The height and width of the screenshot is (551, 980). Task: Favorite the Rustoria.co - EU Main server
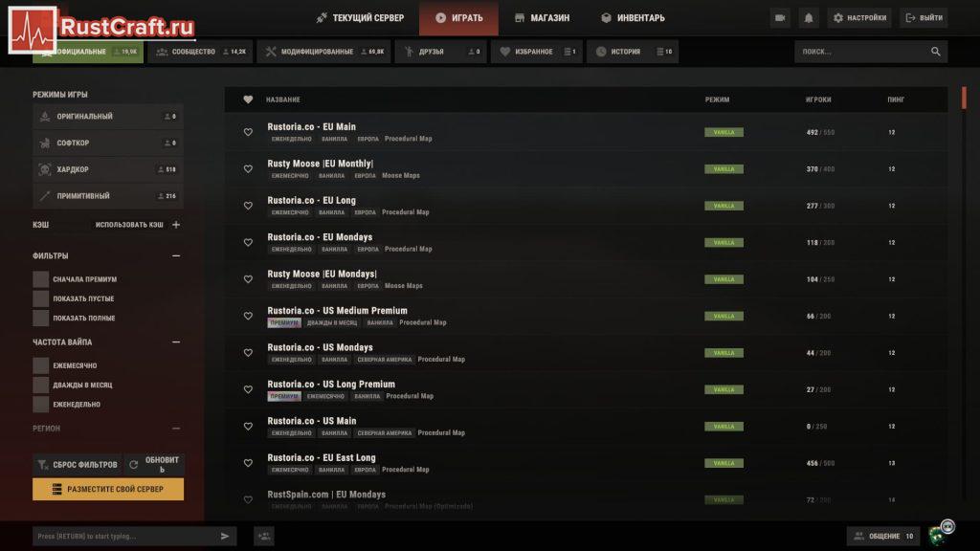[x=248, y=132]
